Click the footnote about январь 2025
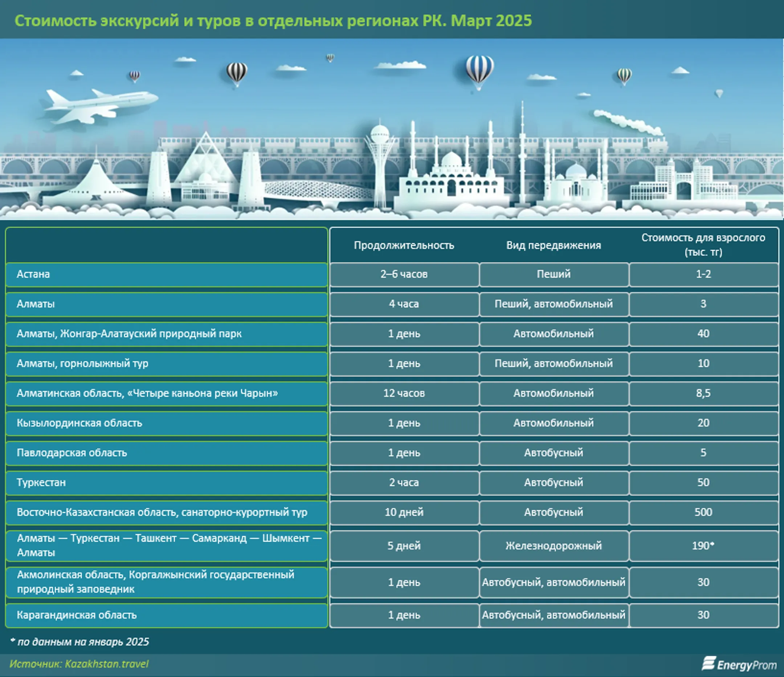Screen dimensions: 784x677 click(79, 642)
